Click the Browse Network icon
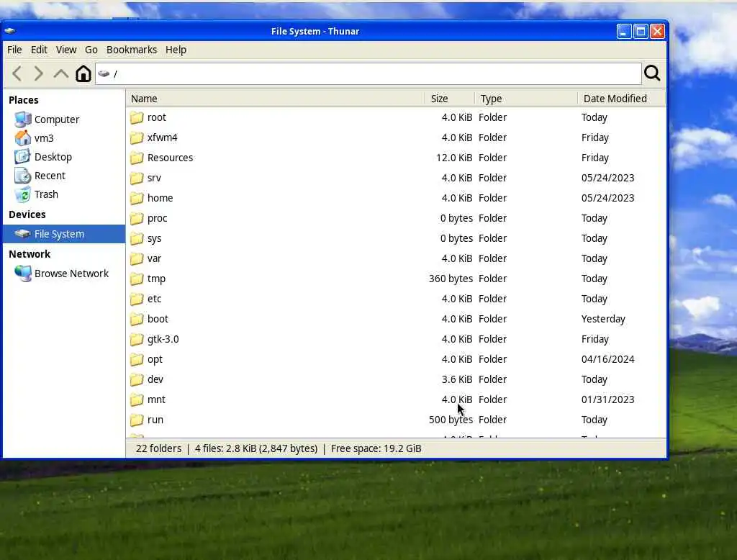The width and height of the screenshot is (737, 560). [x=22, y=274]
